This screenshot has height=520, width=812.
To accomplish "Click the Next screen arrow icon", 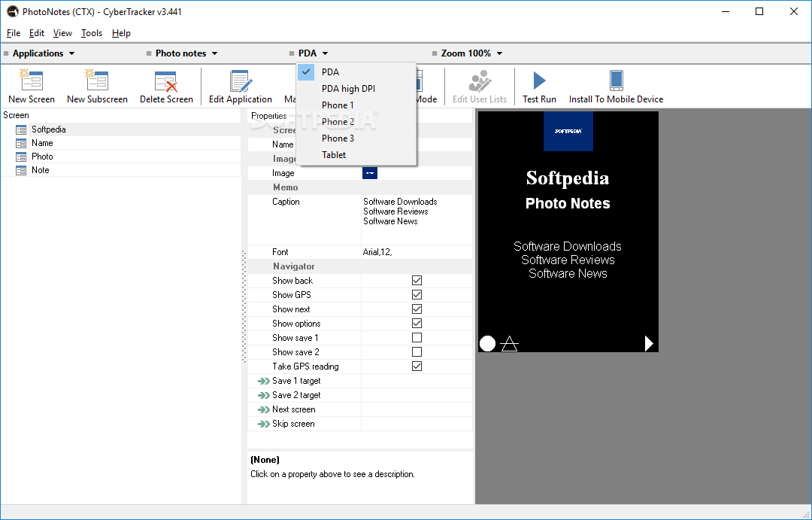I will (264, 409).
